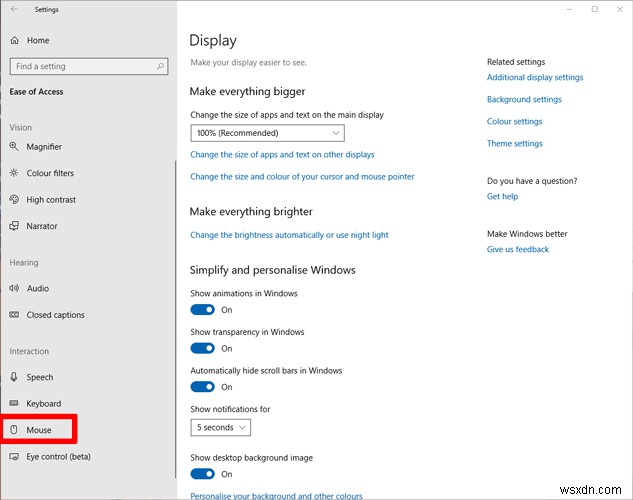This screenshot has height=500, width=633.
Task: Open Additional display settings link
Action: tap(535, 77)
